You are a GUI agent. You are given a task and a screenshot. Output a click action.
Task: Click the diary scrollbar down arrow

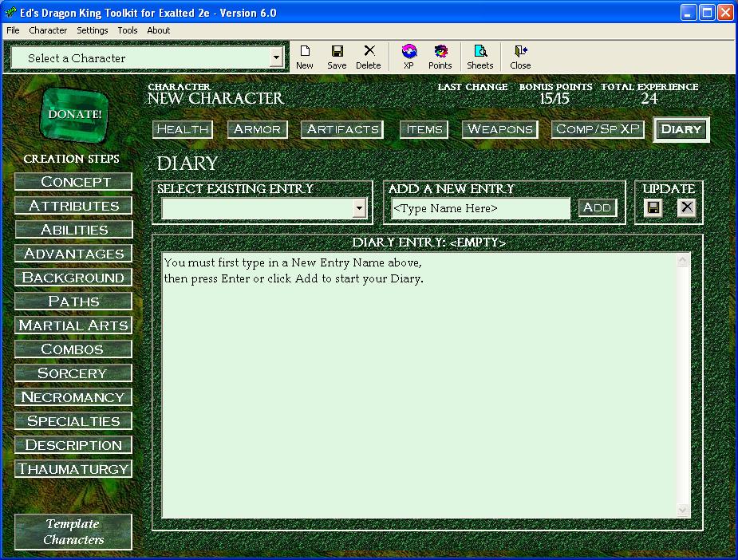[682, 510]
